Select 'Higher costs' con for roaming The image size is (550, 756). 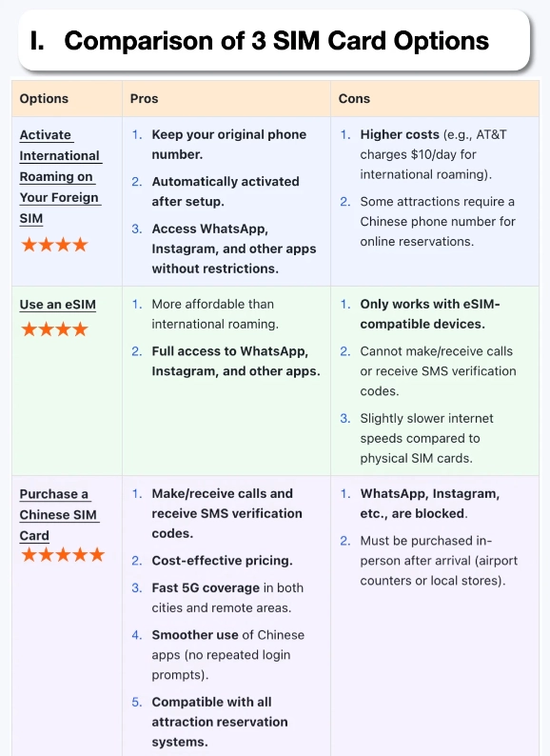[x=400, y=134]
